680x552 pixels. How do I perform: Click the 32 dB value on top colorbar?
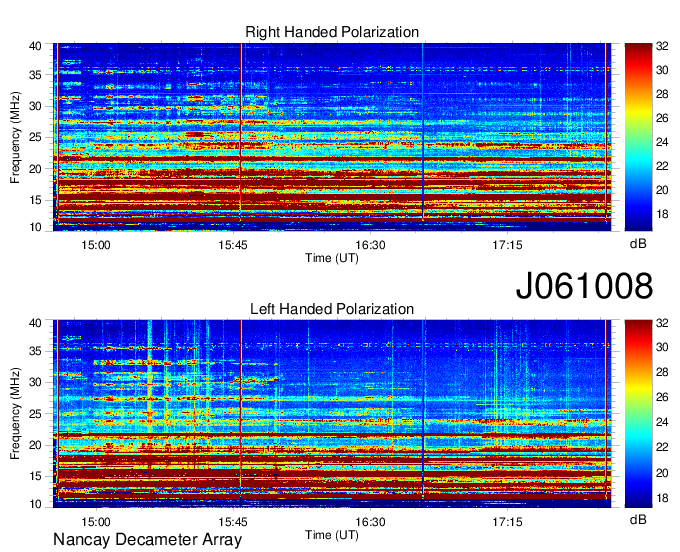tap(662, 46)
